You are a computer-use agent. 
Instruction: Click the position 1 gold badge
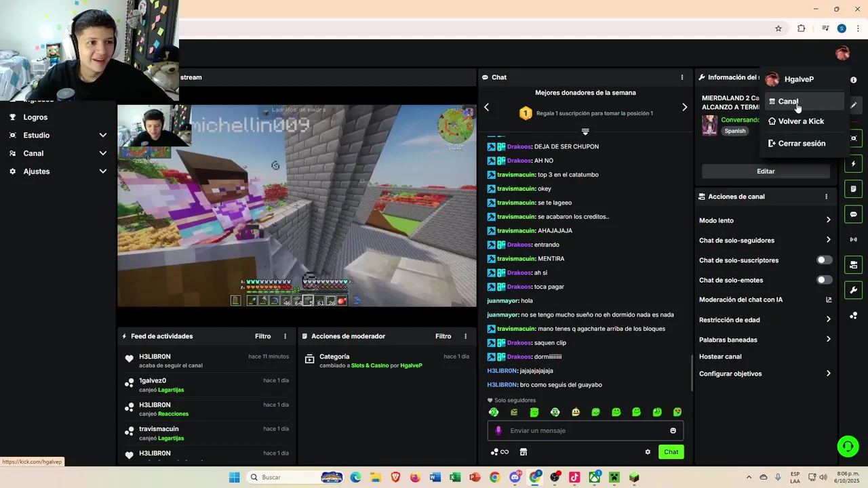(x=526, y=113)
